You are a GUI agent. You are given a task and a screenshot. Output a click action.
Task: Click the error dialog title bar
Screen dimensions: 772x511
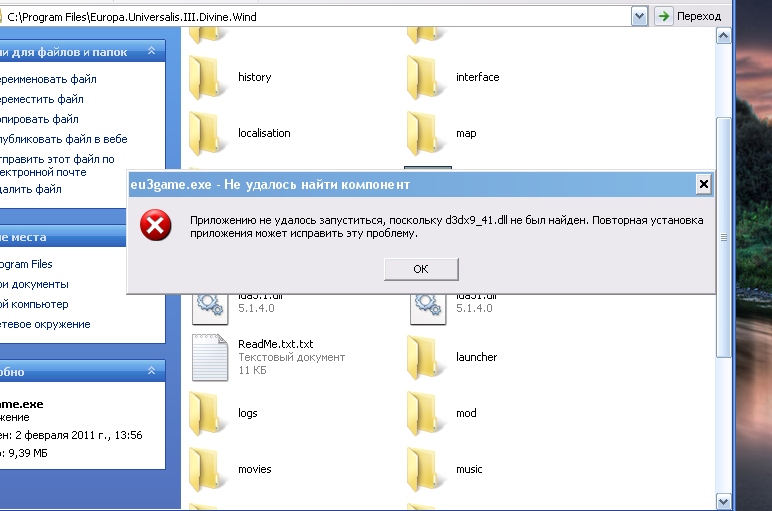412,185
